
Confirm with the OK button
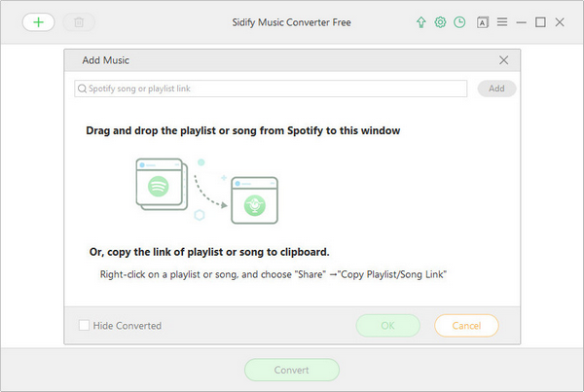pyautogui.click(x=387, y=326)
